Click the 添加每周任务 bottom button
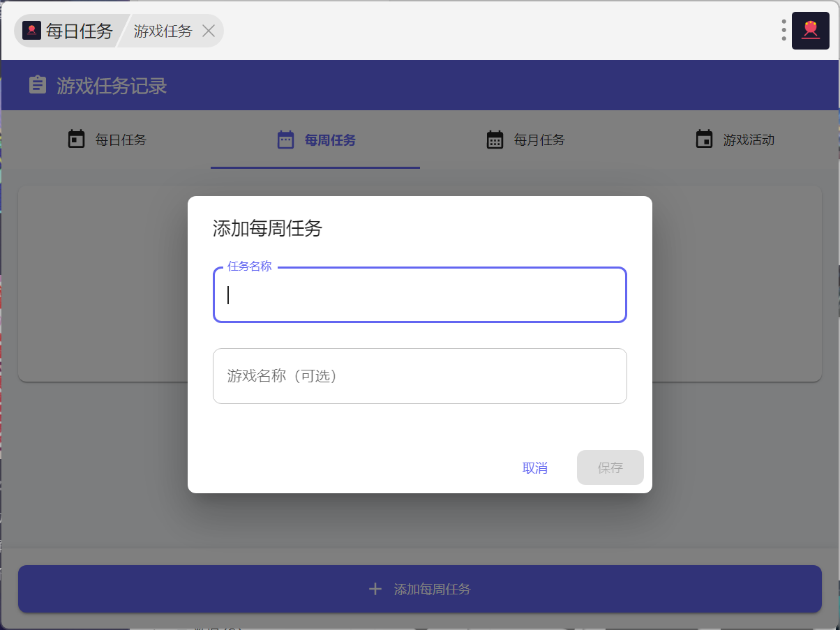 pyautogui.click(x=420, y=589)
